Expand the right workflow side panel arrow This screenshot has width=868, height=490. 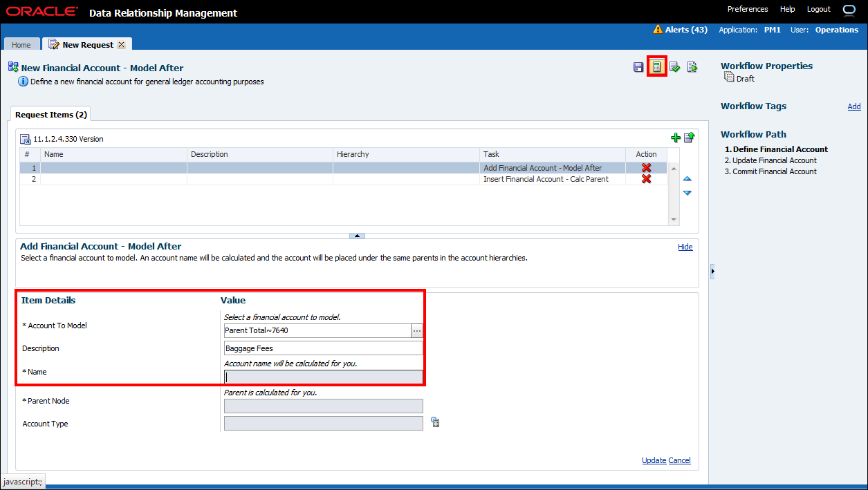(x=713, y=271)
